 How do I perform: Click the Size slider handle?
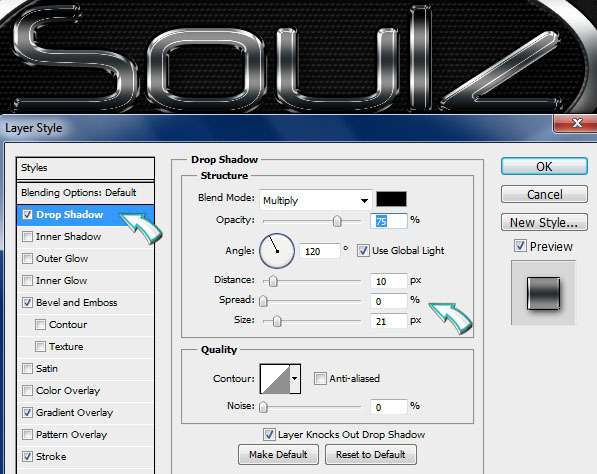277,321
